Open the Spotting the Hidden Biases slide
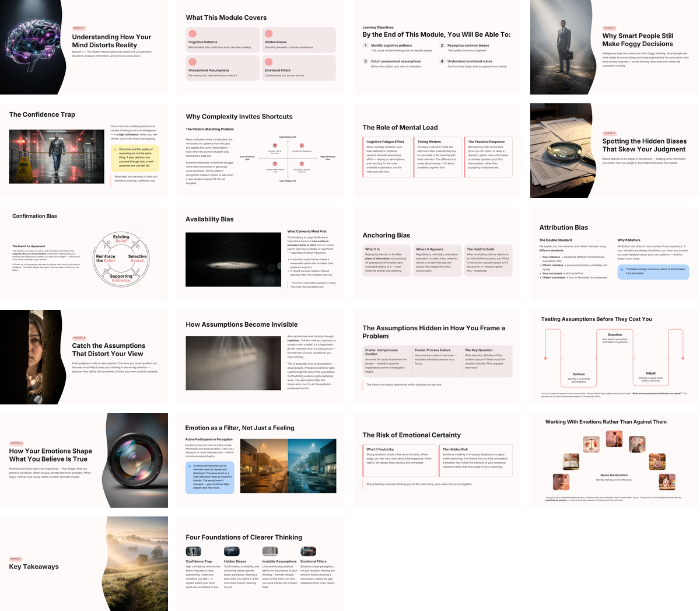The width and height of the screenshot is (700, 611). click(x=614, y=151)
